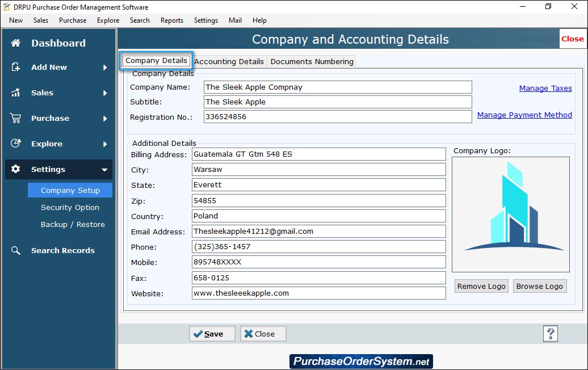Open the Purchase menu in menu bar
Viewport: 588px width, 370px height.
click(x=73, y=20)
